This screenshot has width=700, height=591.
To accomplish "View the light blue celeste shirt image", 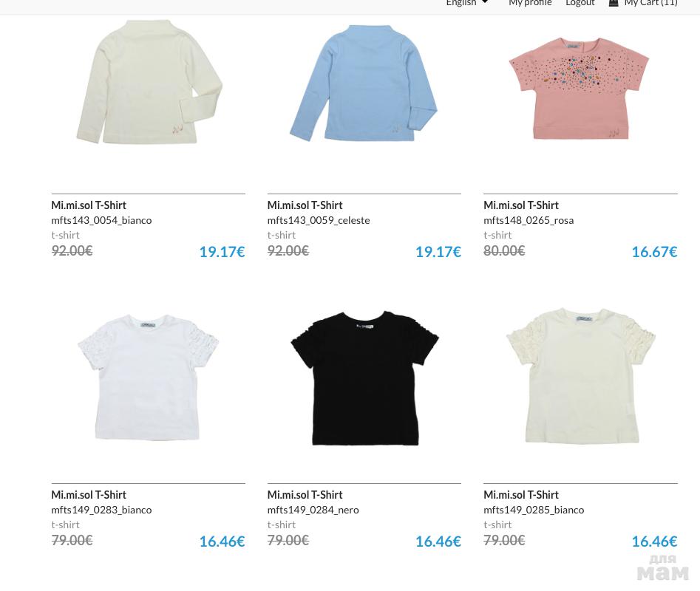I will pyautogui.click(x=364, y=83).
